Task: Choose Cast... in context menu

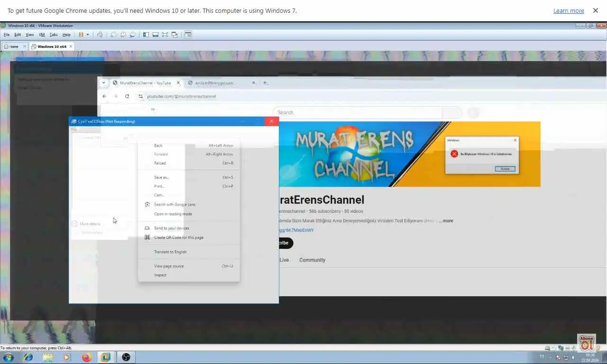Action: 189,195
